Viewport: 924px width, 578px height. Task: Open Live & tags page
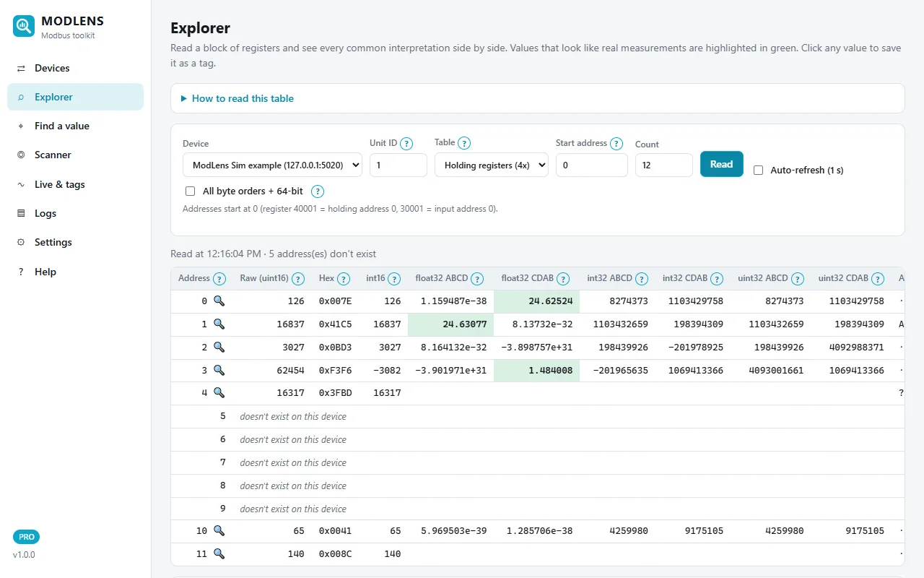(75, 184)
